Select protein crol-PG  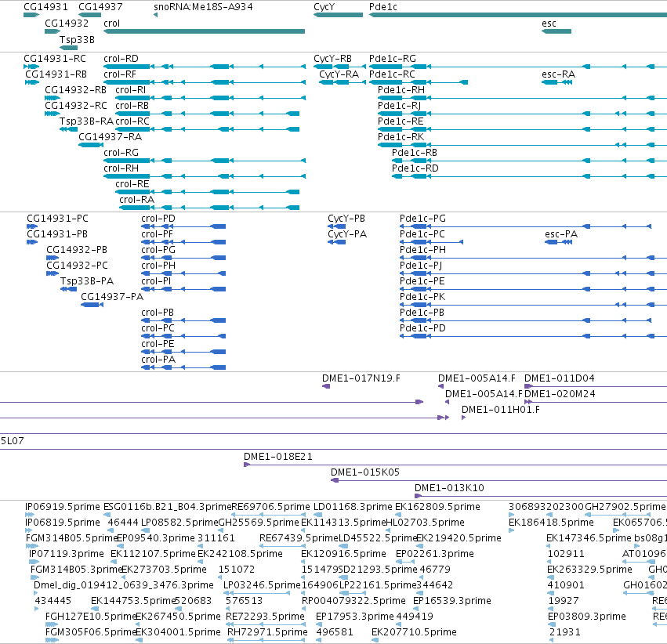[183, 258]
